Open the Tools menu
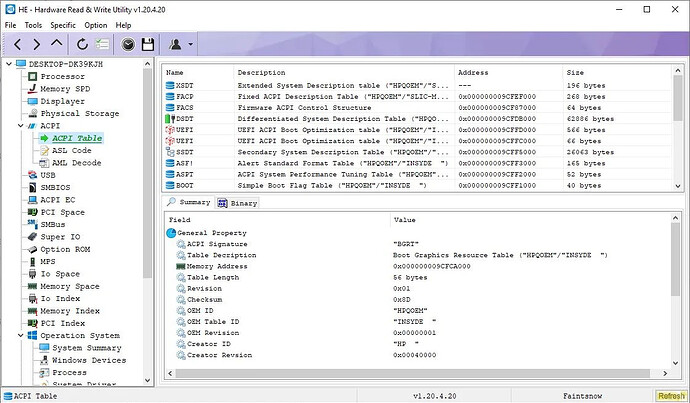 33,25
